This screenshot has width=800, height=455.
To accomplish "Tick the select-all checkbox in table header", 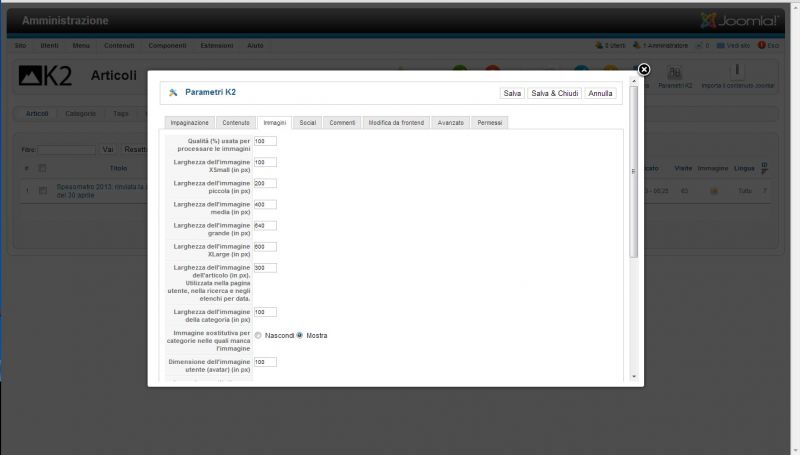I will coord(42,168).
